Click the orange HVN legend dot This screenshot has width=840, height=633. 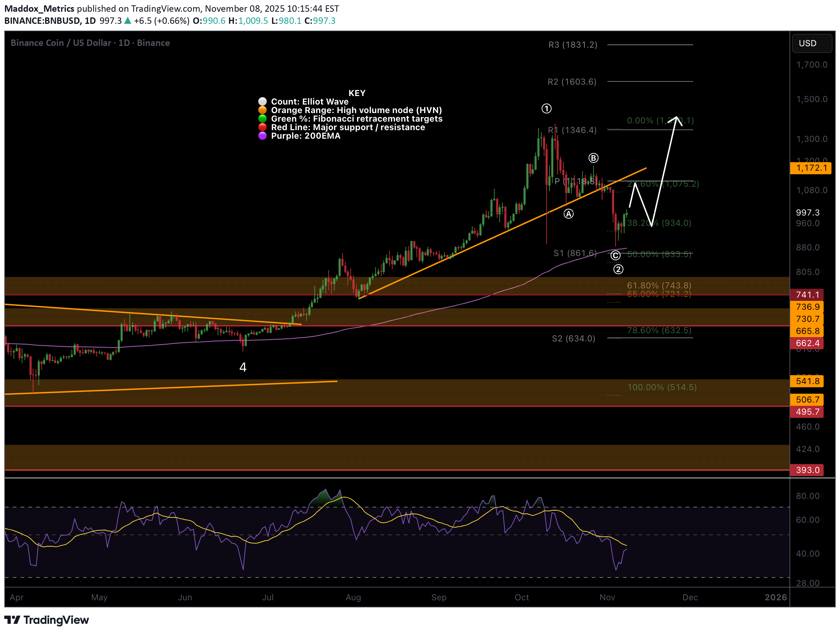(x=262, y=110)
